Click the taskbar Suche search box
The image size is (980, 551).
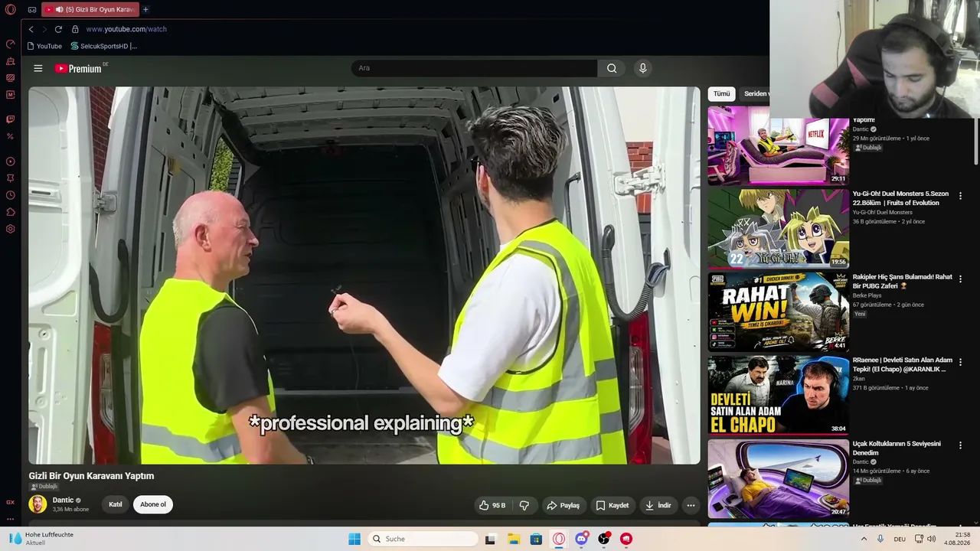(423, 539)
